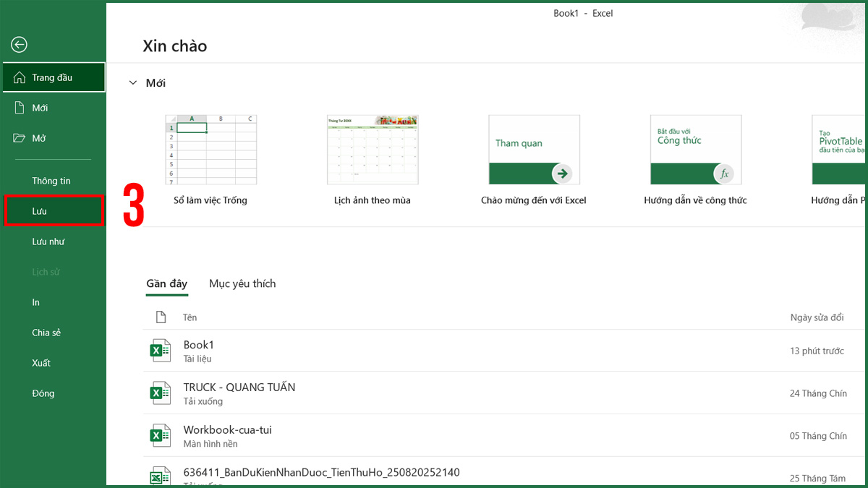Viewport: 868px width, 488px height.
Task: Click the Excel icon beside TRUCK - QUANG TUẤN
Action: (x=159, y=393)
